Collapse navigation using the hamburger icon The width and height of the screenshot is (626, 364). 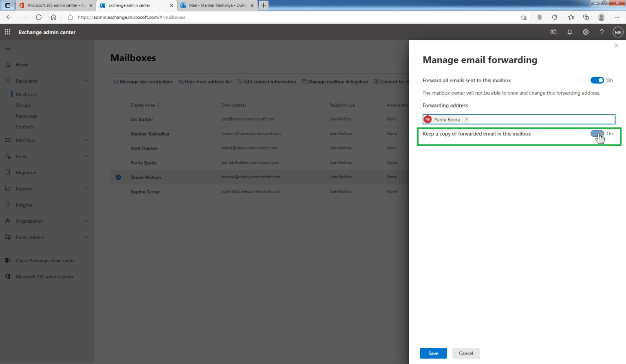click(x=7, y=48)
